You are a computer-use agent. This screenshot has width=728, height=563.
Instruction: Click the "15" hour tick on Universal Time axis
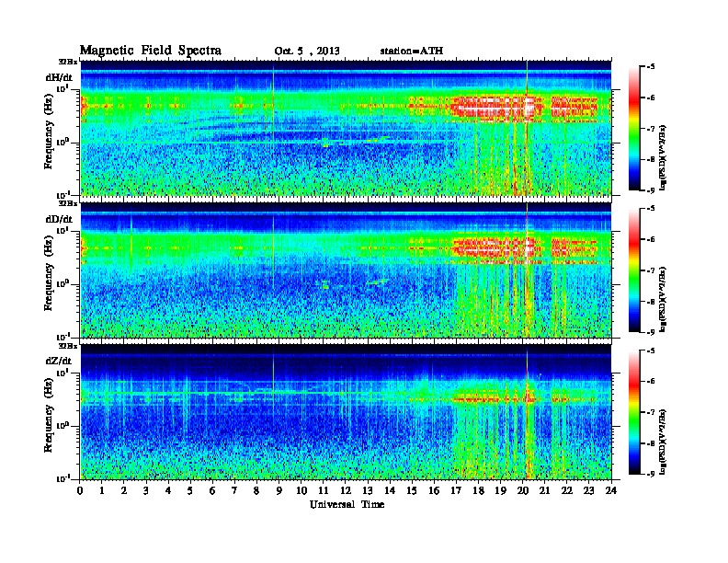pyautogui.click(x=412, y=490)
